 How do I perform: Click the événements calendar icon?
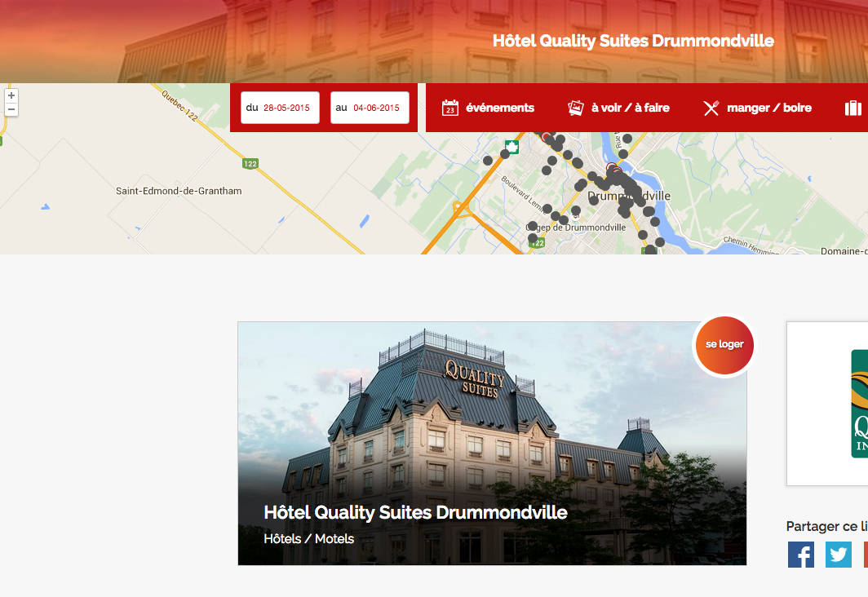[x=450, y=108]
